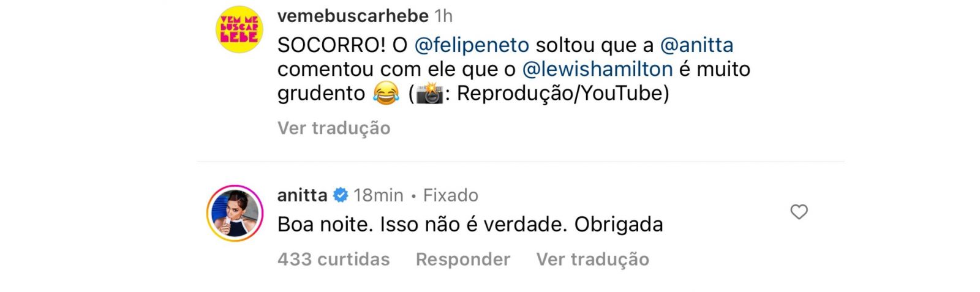This screenshot has height=292, width=980.
Task: Click the 18min timestamp on the comment
Action: (378, 195)
